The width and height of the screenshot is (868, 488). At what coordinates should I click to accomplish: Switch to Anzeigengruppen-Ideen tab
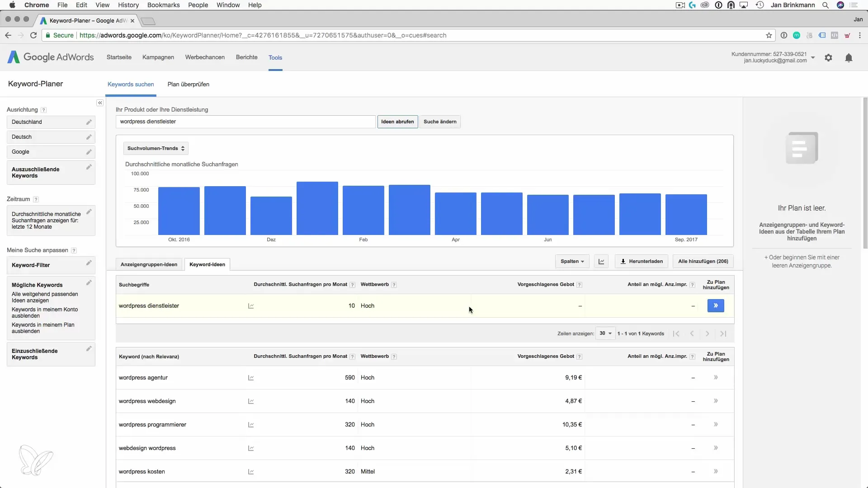click(x=149, y=264)
